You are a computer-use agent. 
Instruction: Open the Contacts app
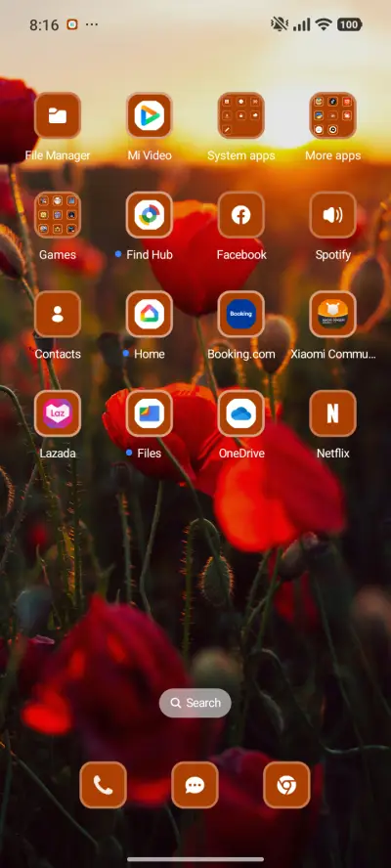pos(58,314)
